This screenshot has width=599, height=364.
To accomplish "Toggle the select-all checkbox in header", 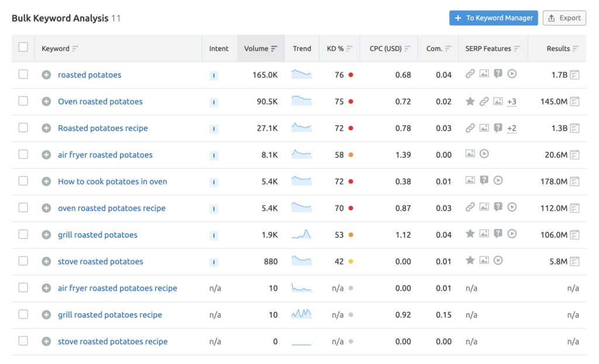I will click(23, 47).
